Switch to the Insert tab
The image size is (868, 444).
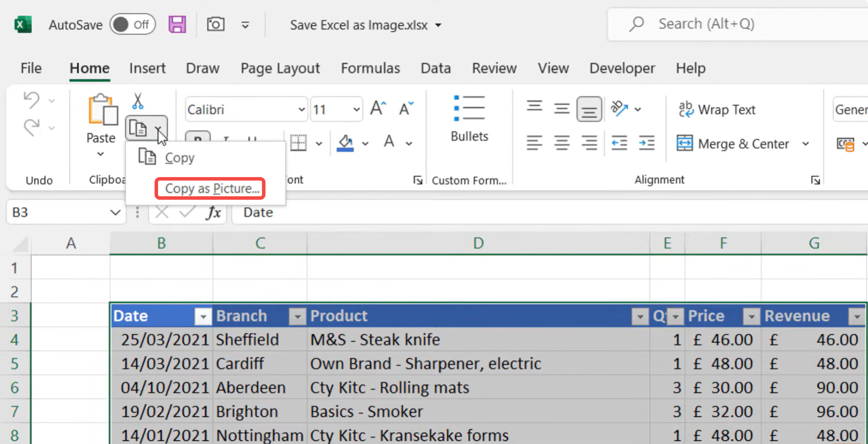coord(147,68)
